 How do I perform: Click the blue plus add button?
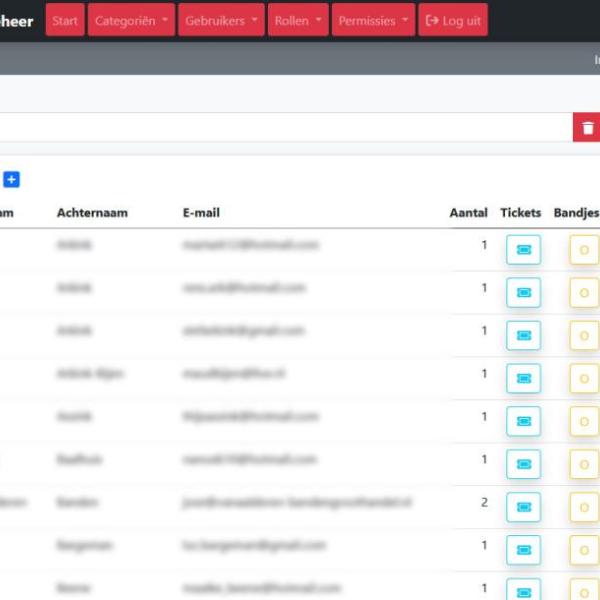pos(11,180)
